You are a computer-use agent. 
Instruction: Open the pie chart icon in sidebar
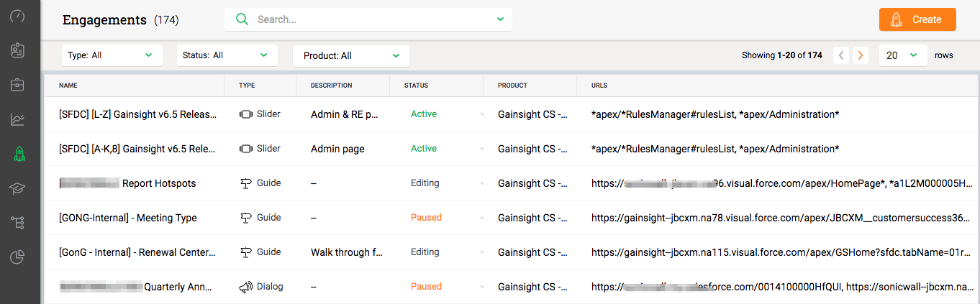click(18, 257)
